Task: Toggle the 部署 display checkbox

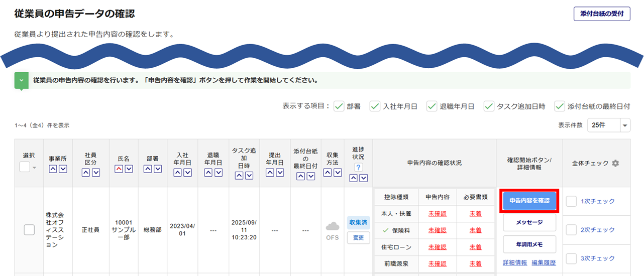Action: point(339,106)
